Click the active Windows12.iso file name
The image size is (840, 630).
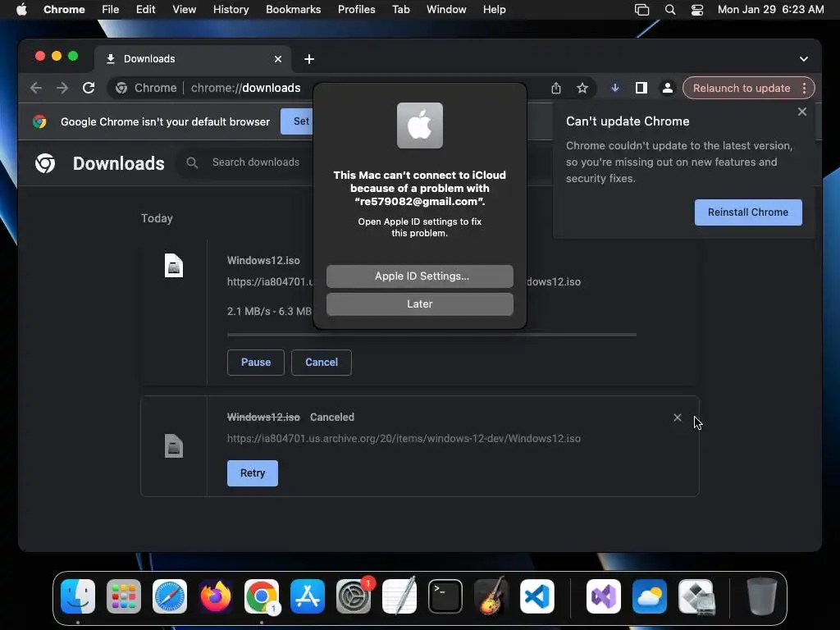pos(263,260)
